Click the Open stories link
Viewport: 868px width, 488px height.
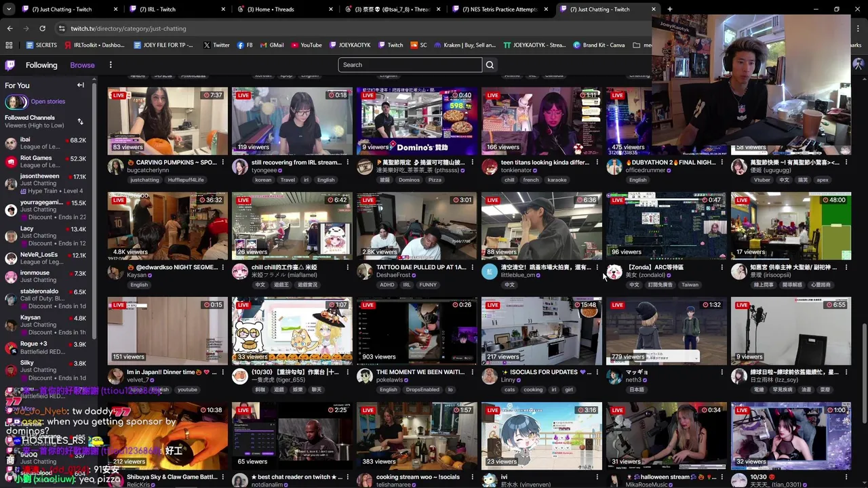[48, 102]
